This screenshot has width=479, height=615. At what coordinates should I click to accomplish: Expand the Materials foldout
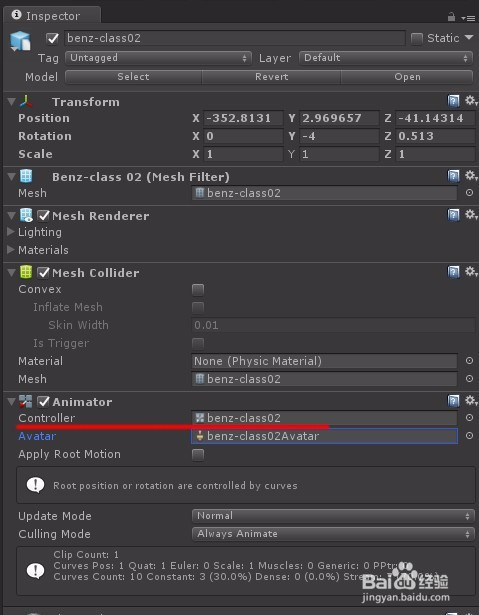click(x=11, y=250)
